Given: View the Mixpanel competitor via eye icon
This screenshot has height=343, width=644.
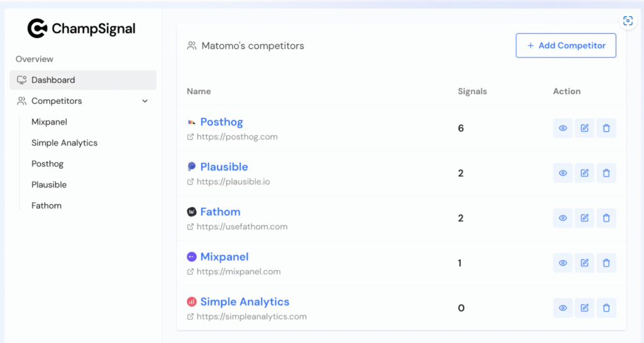Looking at the screenshot, I should tap(563, 263).
